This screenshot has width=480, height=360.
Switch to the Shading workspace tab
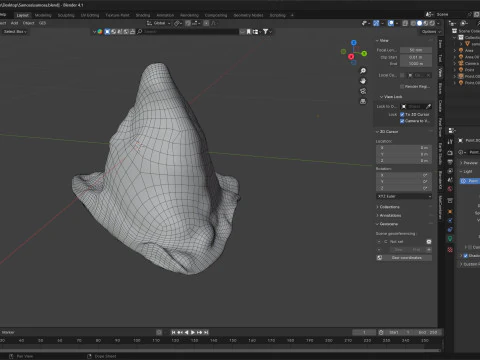[x=143, y=15]
